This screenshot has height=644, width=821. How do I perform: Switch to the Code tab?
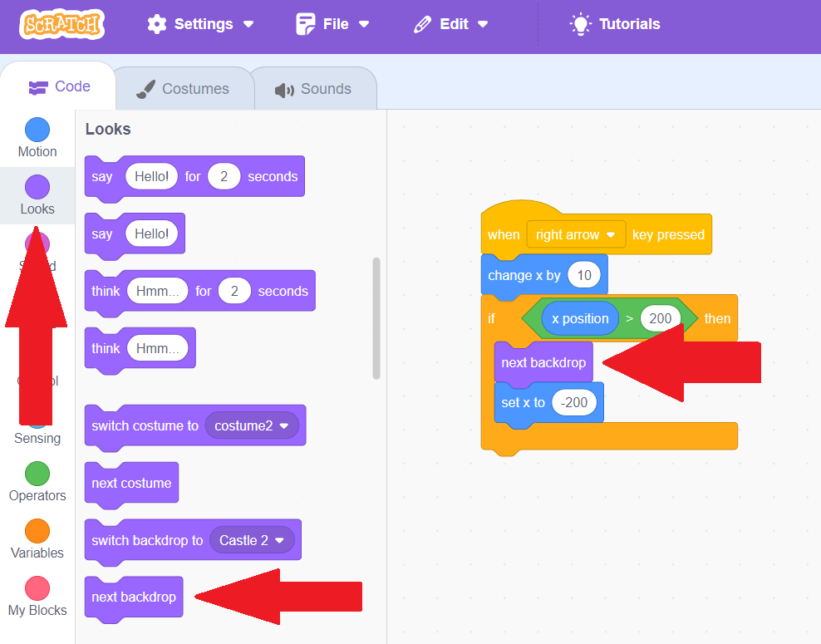click(59, 86)
